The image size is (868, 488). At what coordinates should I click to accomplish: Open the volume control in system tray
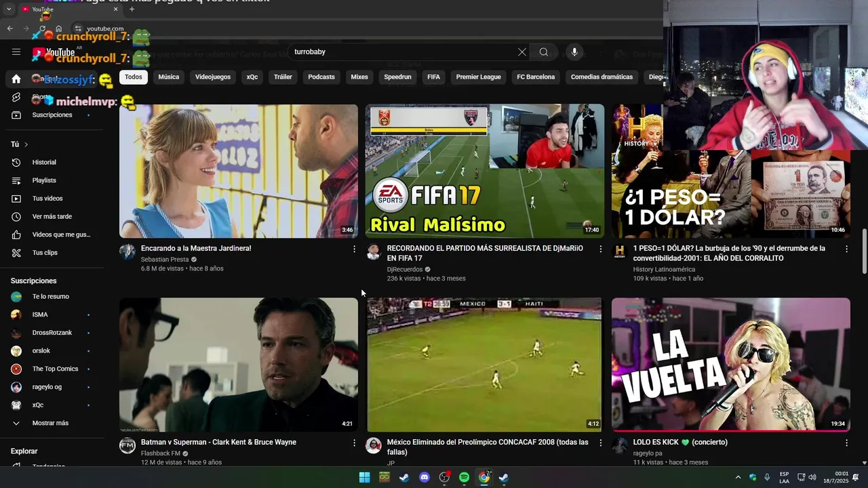click(x=812, y=477)
